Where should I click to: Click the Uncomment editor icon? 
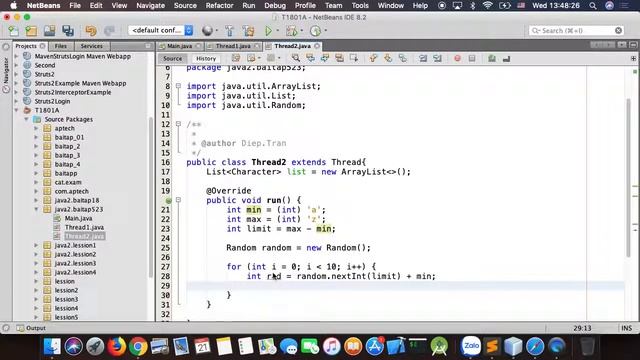[507, 59]
